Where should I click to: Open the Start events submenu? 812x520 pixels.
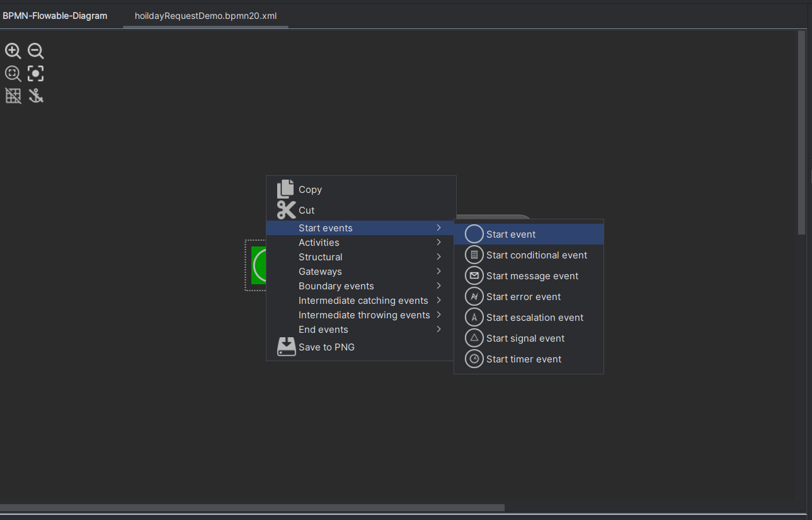point(361,228)
